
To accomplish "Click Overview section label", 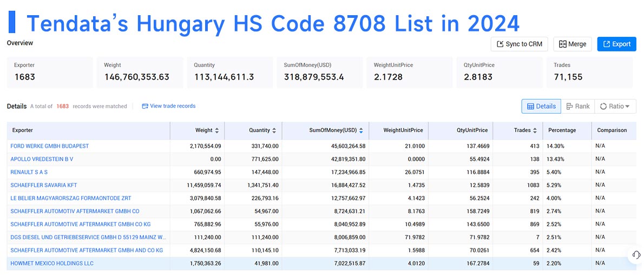I will 19,43.
